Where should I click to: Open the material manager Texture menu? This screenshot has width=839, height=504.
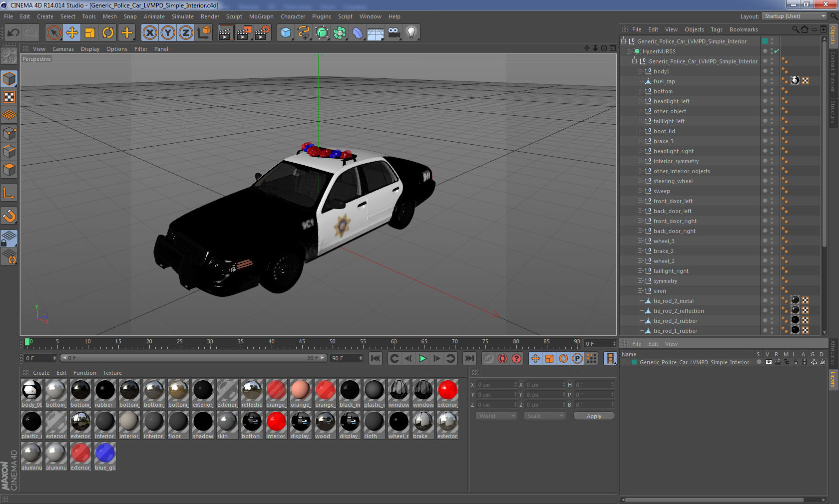tap(112, 373)
